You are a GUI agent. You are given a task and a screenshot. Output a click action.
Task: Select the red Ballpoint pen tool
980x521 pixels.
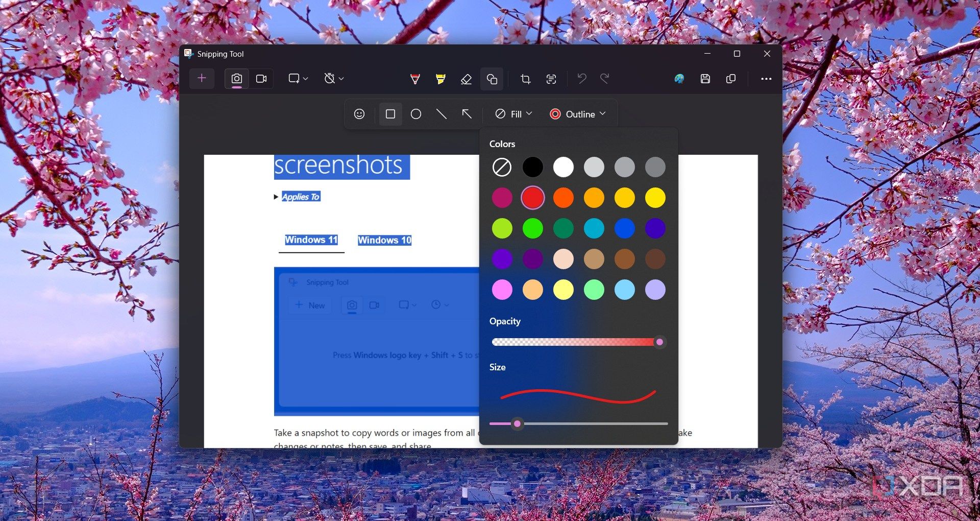(x=415, y=79)
